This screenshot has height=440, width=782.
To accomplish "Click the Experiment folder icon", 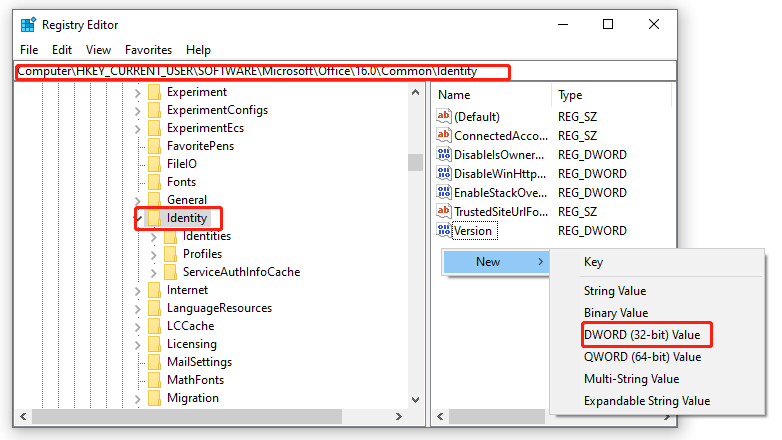I will (155, 92).
